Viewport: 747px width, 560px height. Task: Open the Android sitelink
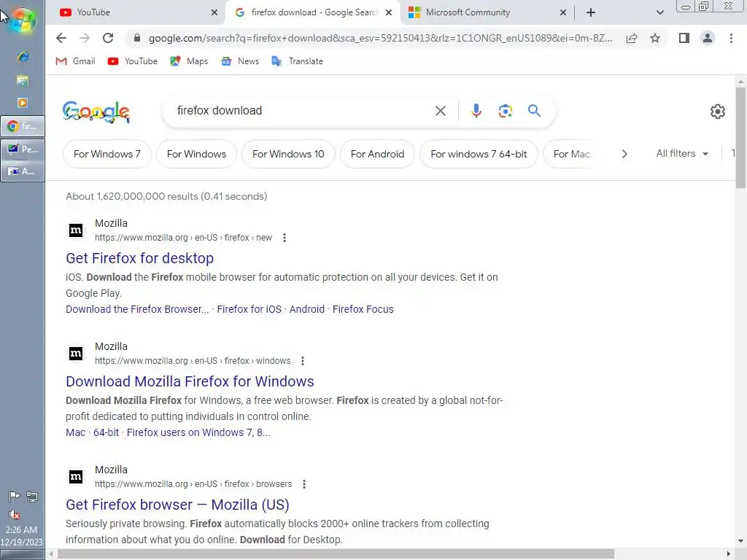tap(307, 309)
